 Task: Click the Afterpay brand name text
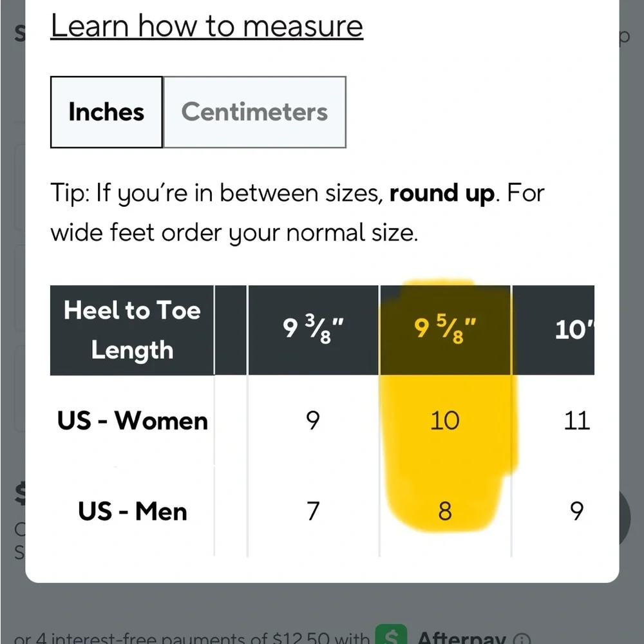coord(460,639)
